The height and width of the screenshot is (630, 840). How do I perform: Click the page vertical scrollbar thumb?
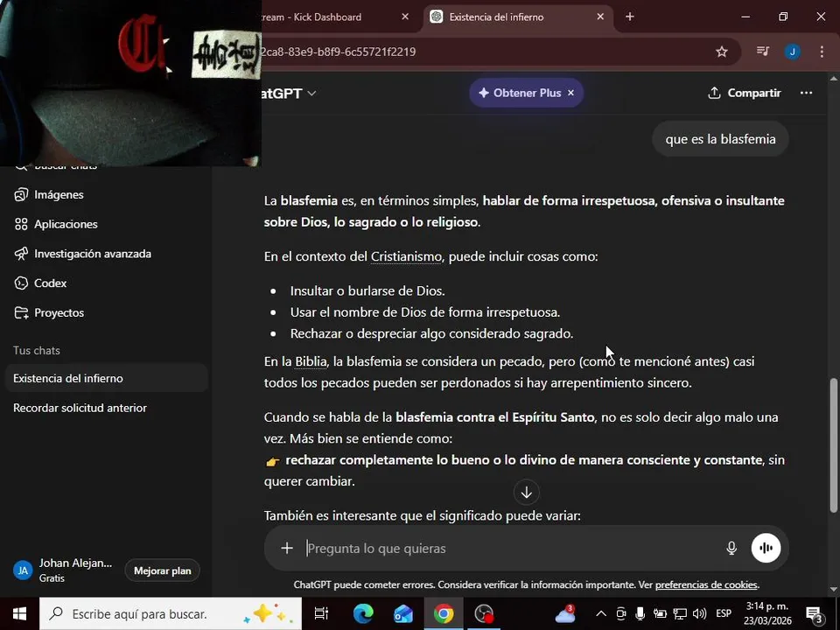point(834,445)
